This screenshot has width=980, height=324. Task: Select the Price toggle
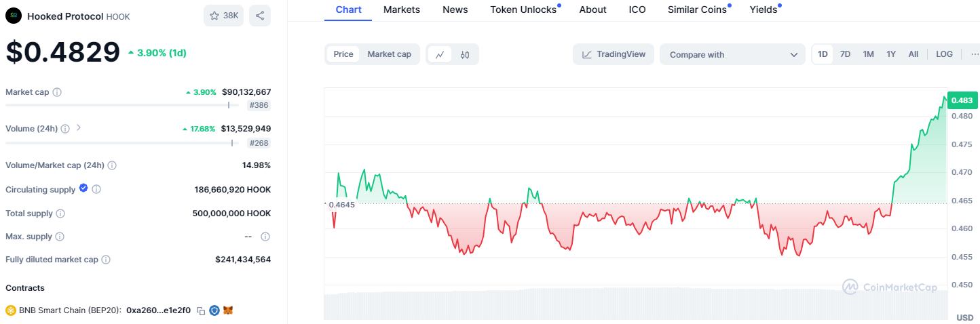(x=343, y=54)
